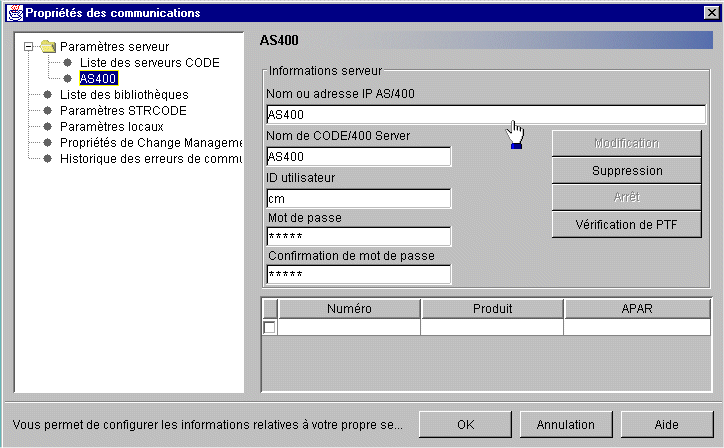Open help with the Aide button
This screenshot has height=448, width=724.
pos(667,424)
